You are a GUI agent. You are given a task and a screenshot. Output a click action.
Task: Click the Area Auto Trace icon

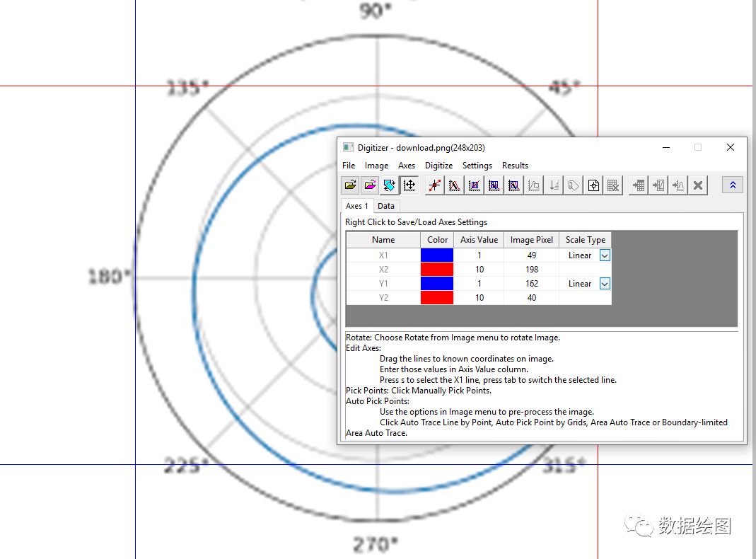tap(494, 185)
